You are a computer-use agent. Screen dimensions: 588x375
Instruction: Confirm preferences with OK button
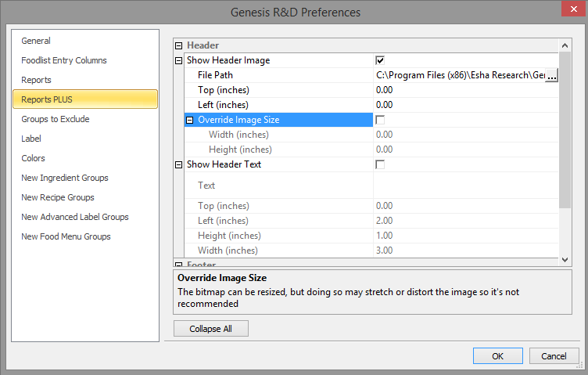pos(497,356)
